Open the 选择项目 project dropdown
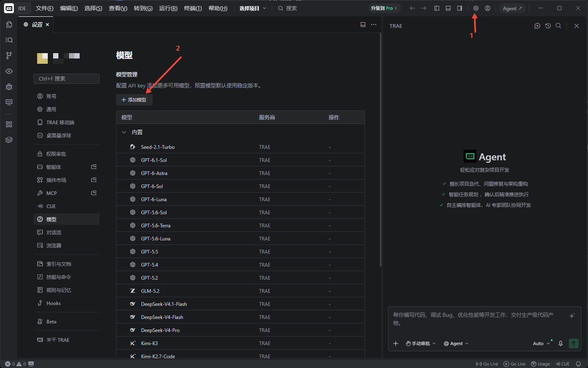Screen dimensions: 588x368 coord(253,8)
